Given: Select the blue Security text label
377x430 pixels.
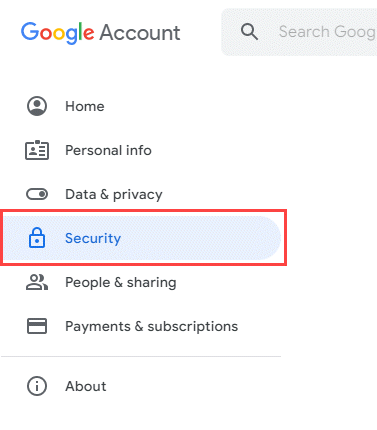Looking at the screenshot, I should (93, 238).
